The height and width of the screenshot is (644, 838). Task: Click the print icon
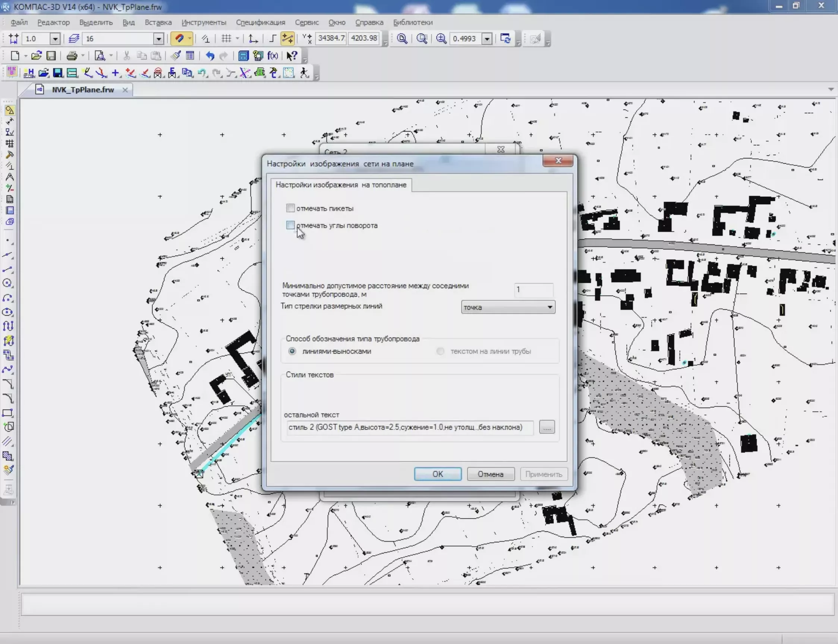tap(72, 56)
